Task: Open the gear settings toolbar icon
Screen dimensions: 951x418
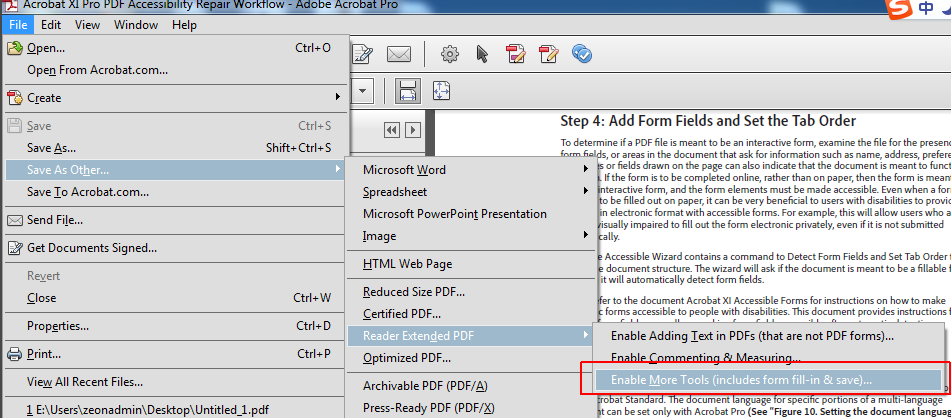Action: coord(449,54)
